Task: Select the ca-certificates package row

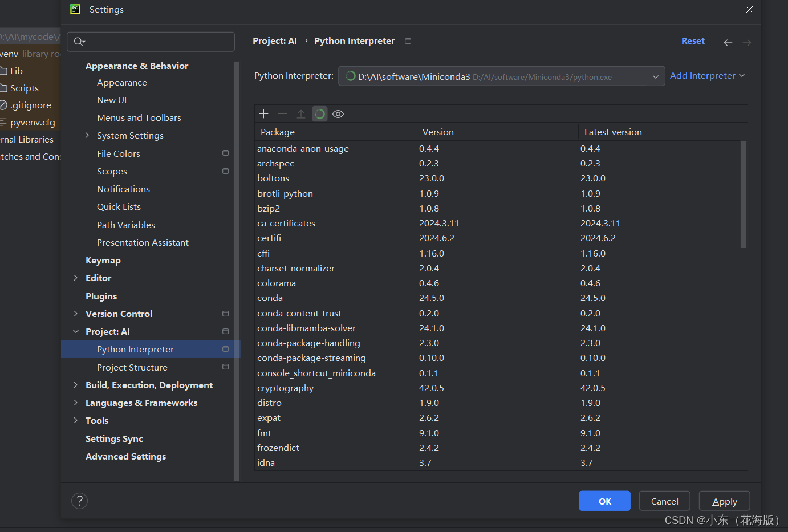Action: click(x=498, y=224)
